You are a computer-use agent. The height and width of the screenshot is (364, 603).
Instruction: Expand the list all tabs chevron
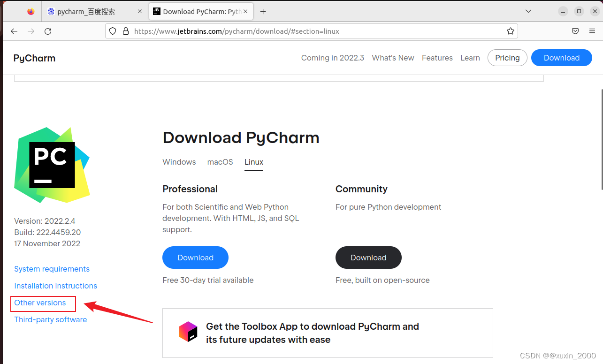click(528, 11)
